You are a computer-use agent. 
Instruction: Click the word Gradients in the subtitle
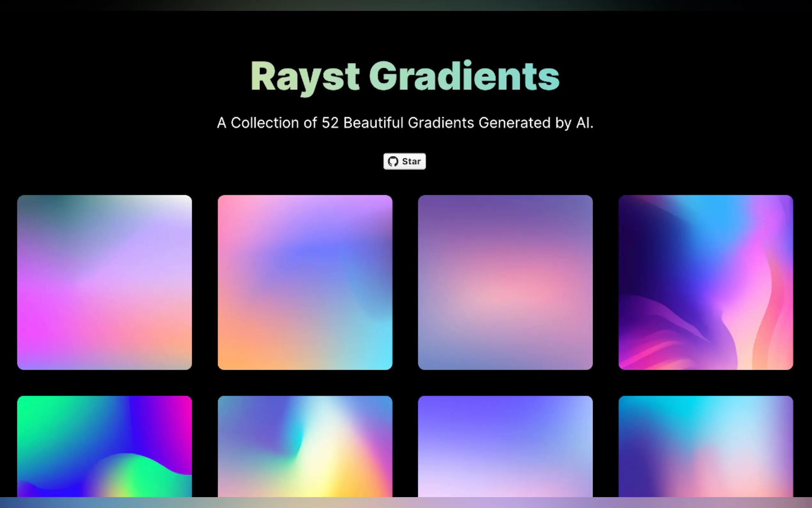point(441,123)
